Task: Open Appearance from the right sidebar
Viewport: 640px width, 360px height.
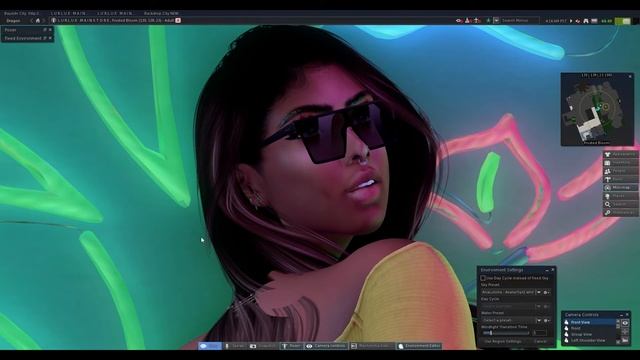Action: click(620, 154)
